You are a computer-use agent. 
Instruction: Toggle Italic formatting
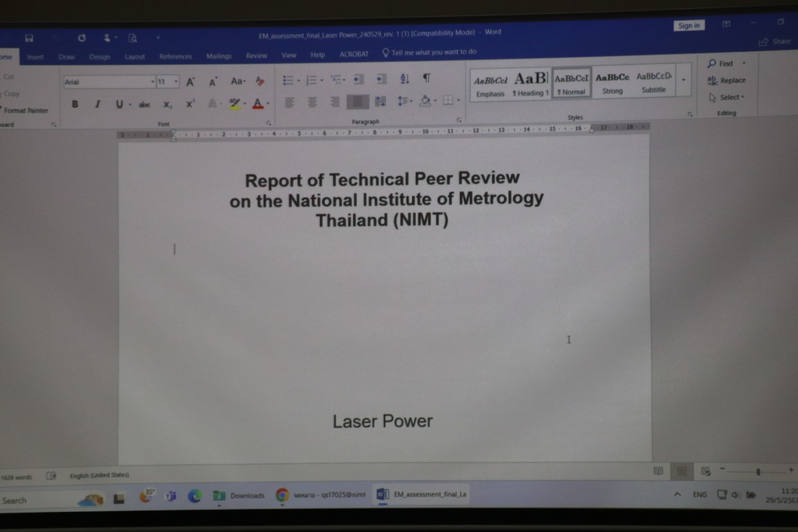pyautogui.click(x=97, y=104)
